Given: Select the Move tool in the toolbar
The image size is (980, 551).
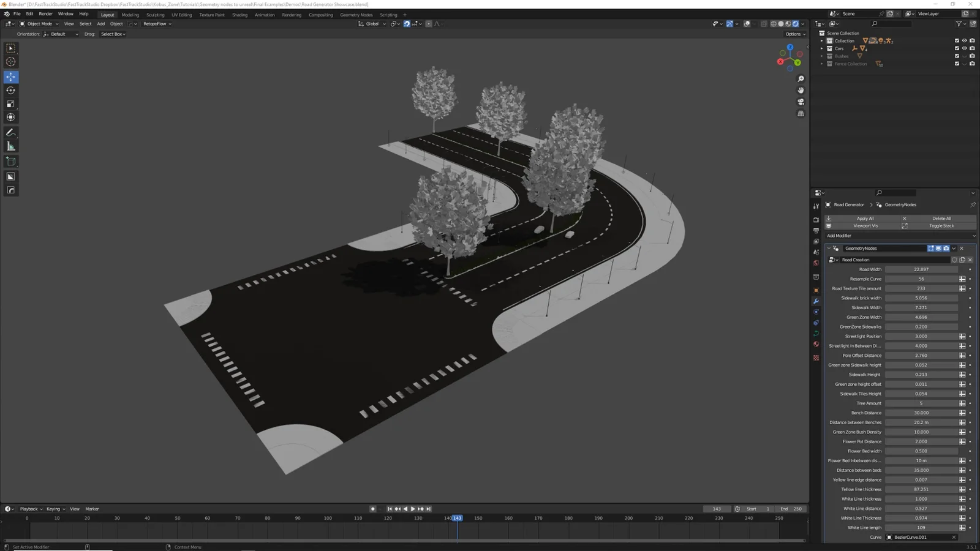Looking at the screenshot, I should coord(10,77).
